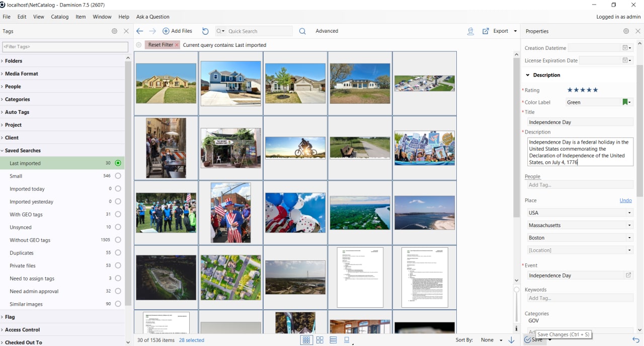Focus the Quick Search field
This screenshot has height=346, width=644.
pyautogui.click(x=259, y=31)
